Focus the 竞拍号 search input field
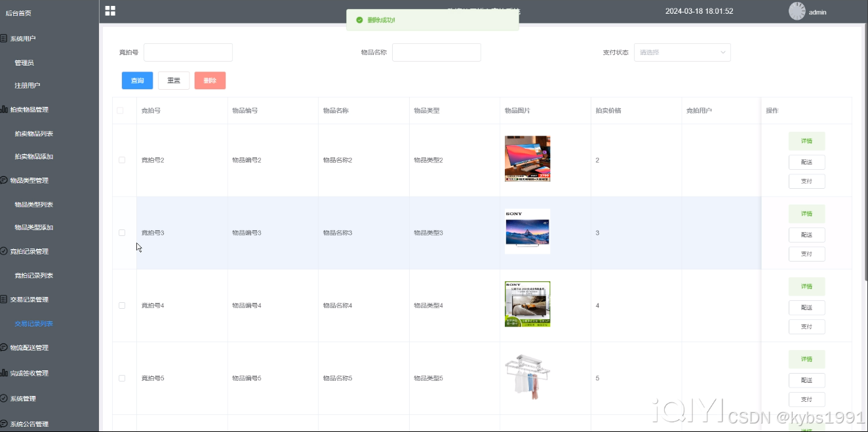Image resolution: width=868 pixels, height=432 pixels. [x=188, y=52]
